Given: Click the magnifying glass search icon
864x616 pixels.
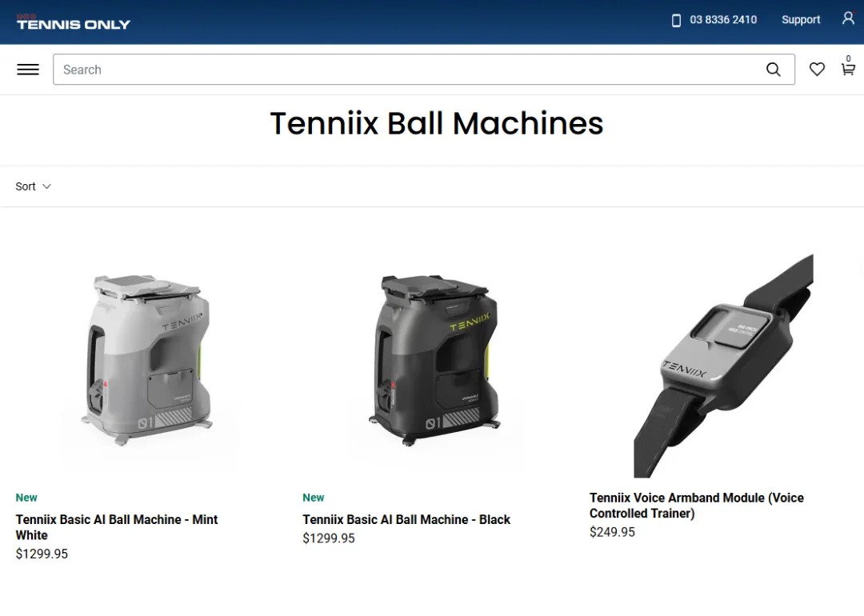Looking at the screenshot, I should click(773, 70).
